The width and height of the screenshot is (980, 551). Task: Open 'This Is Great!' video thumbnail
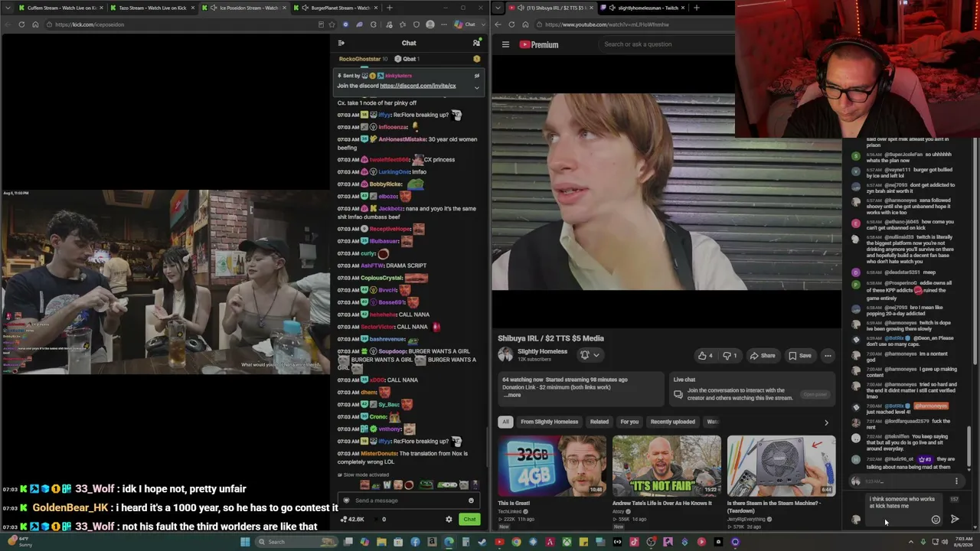point(552,465)
